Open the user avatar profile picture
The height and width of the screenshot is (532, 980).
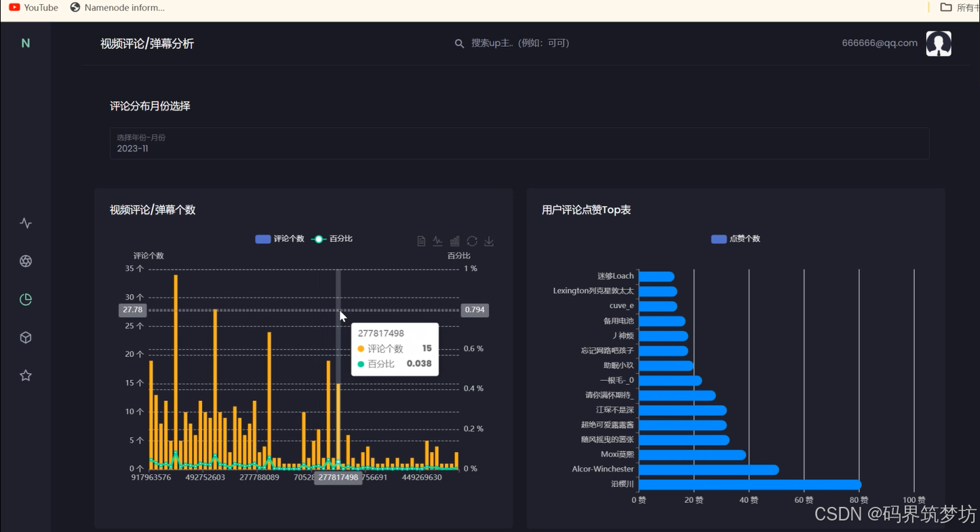[939, 43]
